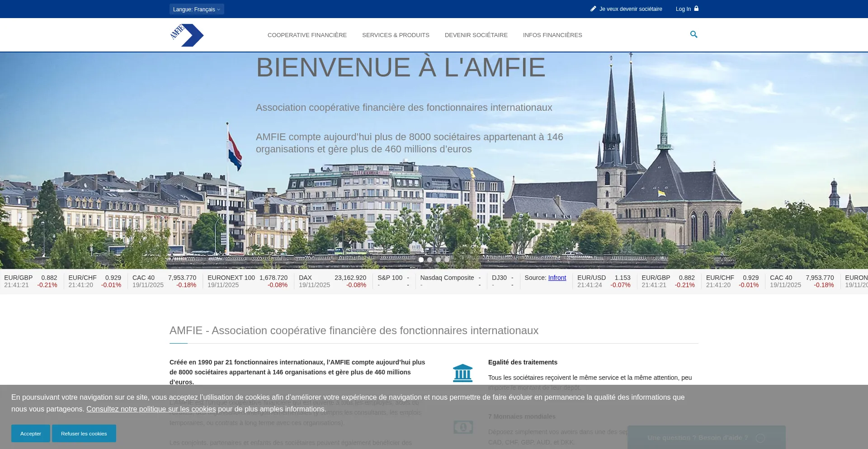Screen dimensions: 868x449
Task: Click the third carousel slide dot
Action: point(438,260)
